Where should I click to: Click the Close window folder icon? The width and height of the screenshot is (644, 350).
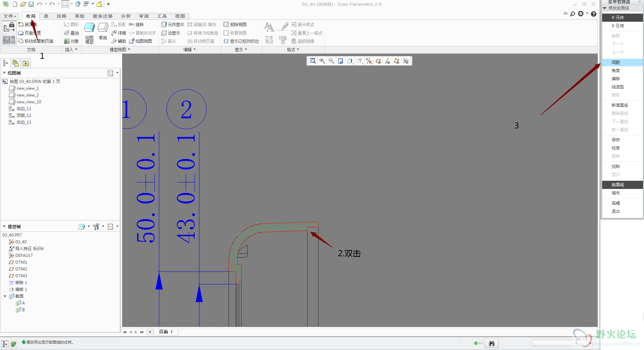[x=99, y=4]
